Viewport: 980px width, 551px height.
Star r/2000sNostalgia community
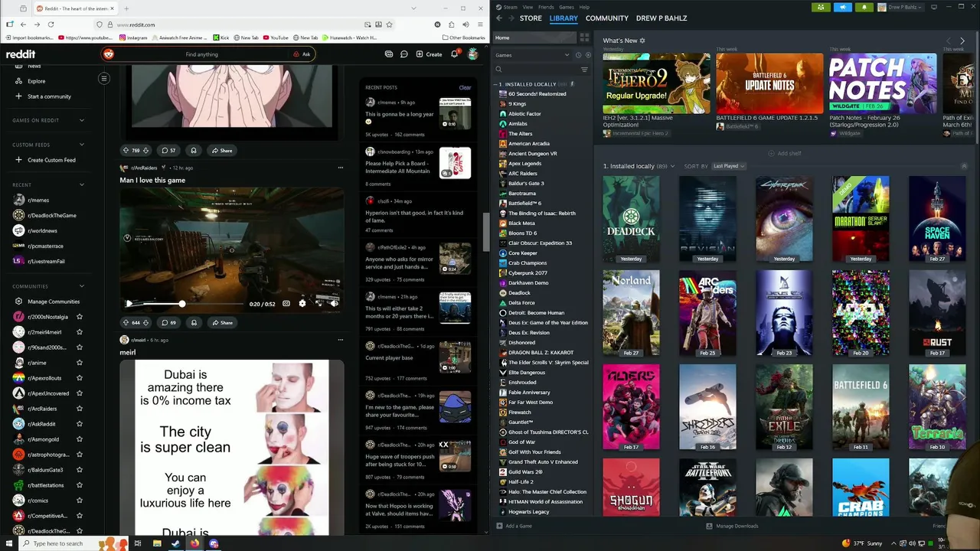point(80,317)
